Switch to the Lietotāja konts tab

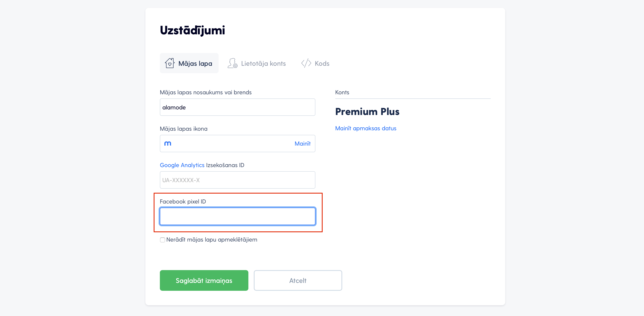(x=256, y=63)
